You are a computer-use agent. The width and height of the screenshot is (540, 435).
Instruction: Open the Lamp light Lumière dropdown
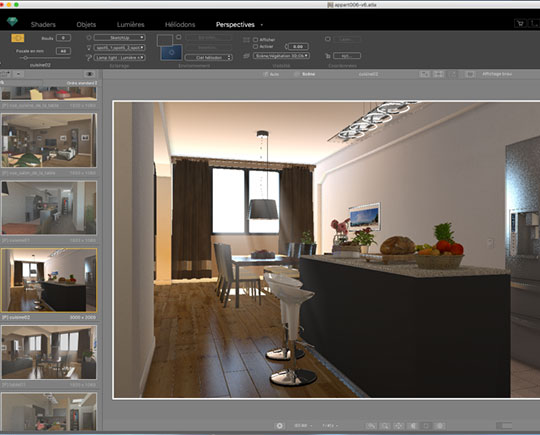[119, 58]
